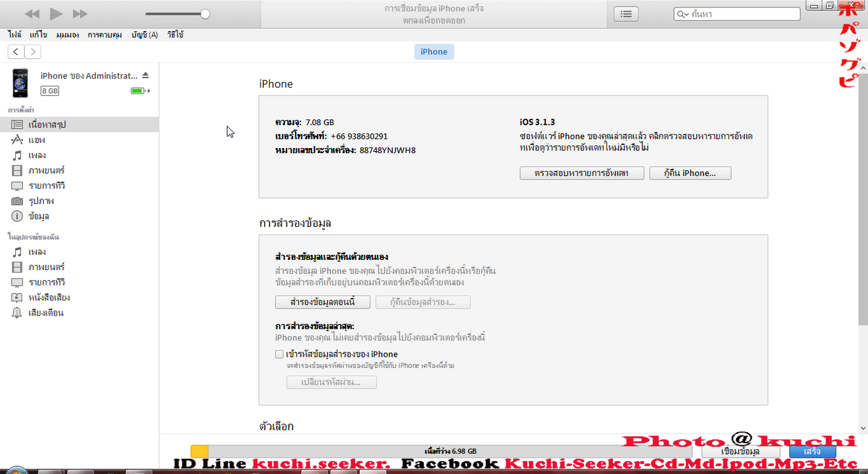Click the blue เสร็จ done button
The image size is (868, 474).
[812, 451]
